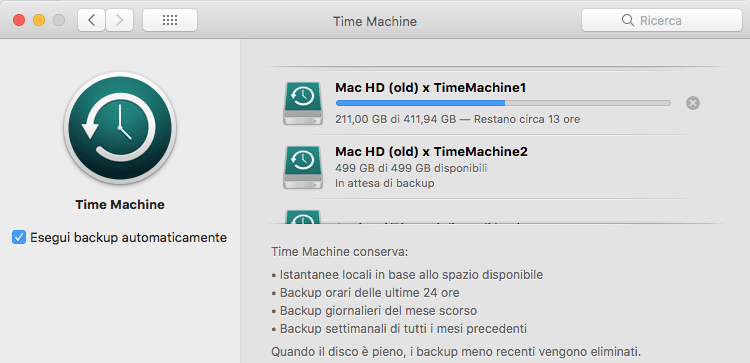Click the Istantanee locali bullet line
Viewport: 750px width, 363px height.
click(x=407, y=275)
